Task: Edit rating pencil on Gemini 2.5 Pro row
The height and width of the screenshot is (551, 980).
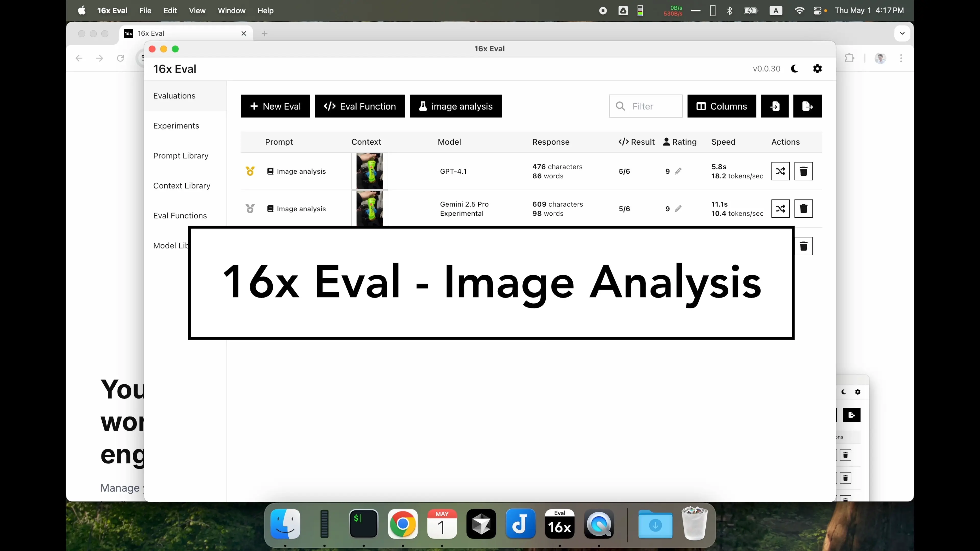Action: pos(678,209)
